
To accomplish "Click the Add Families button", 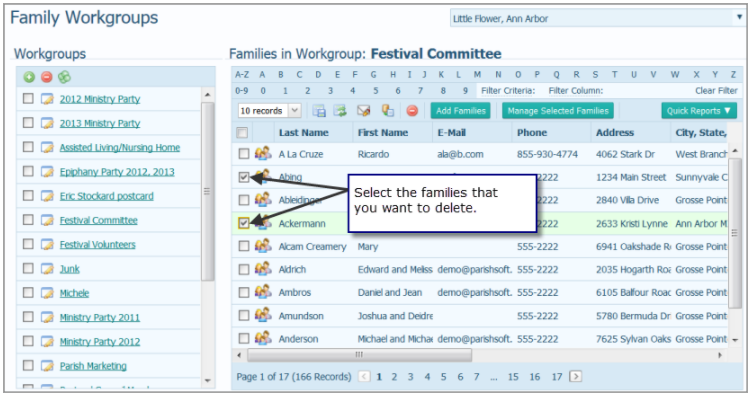I will point(460,111).
